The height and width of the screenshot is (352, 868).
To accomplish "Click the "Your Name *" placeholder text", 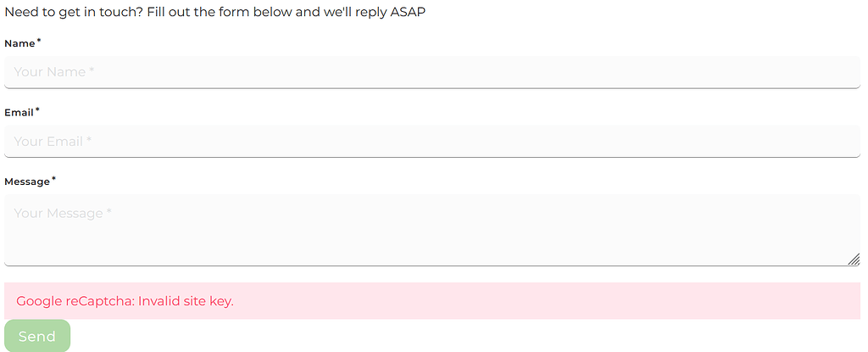I will click(53, 72).
